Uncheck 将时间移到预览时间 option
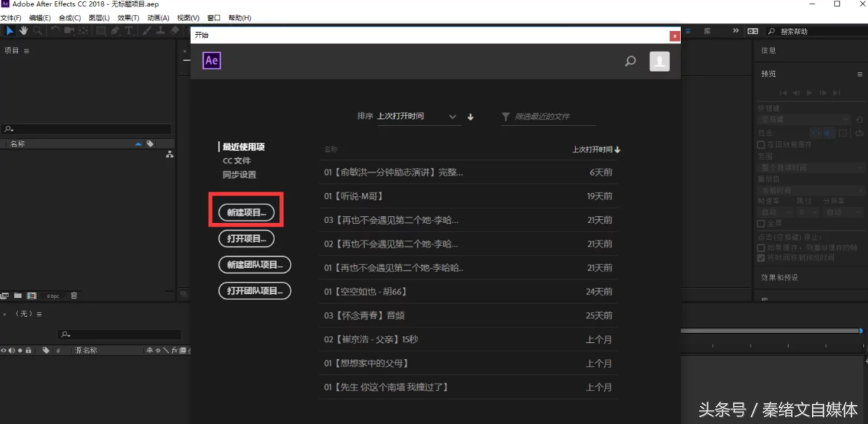Screen dimensions: 868x424 click(761, 257)
